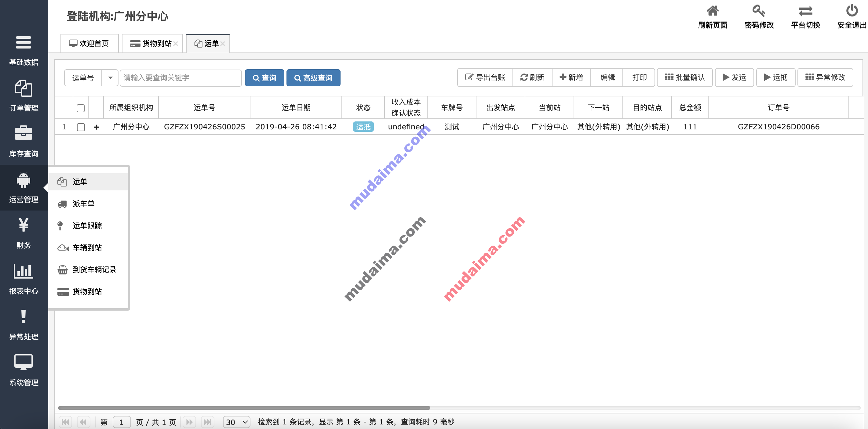This screenshot has height=429, width=868.
Task: Click the 打印 button
Action: point(639,78)
